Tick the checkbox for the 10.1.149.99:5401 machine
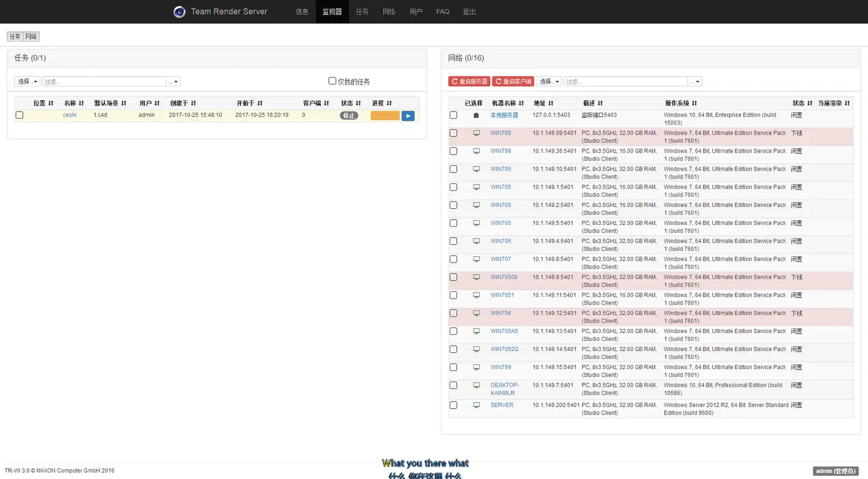Image resolution: width=868 pixels, height=479 pixels. point(453,133)
